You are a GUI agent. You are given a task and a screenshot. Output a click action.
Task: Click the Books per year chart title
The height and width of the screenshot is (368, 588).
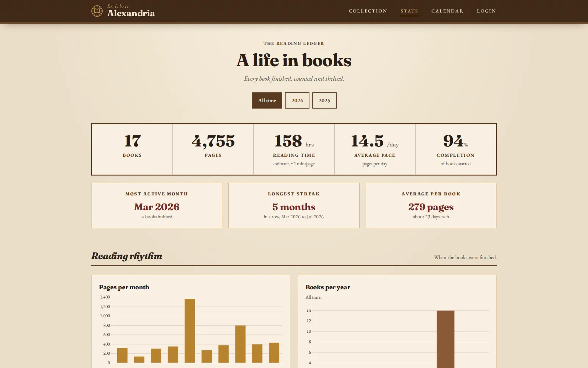click(x=328, y=287)
